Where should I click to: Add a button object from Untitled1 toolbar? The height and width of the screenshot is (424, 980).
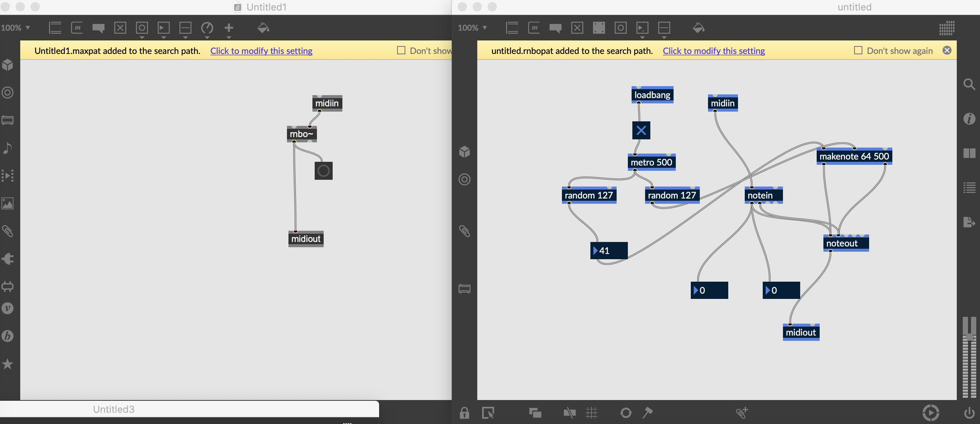tap(142, 28)
